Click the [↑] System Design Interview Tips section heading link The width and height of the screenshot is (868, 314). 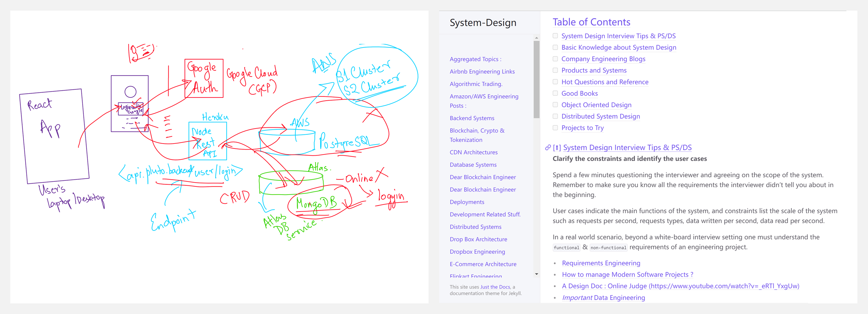pos(622,147)
